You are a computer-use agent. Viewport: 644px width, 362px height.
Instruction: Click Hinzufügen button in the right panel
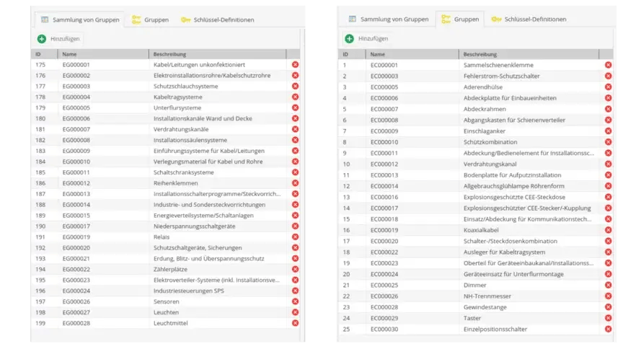tap(367, 39)
